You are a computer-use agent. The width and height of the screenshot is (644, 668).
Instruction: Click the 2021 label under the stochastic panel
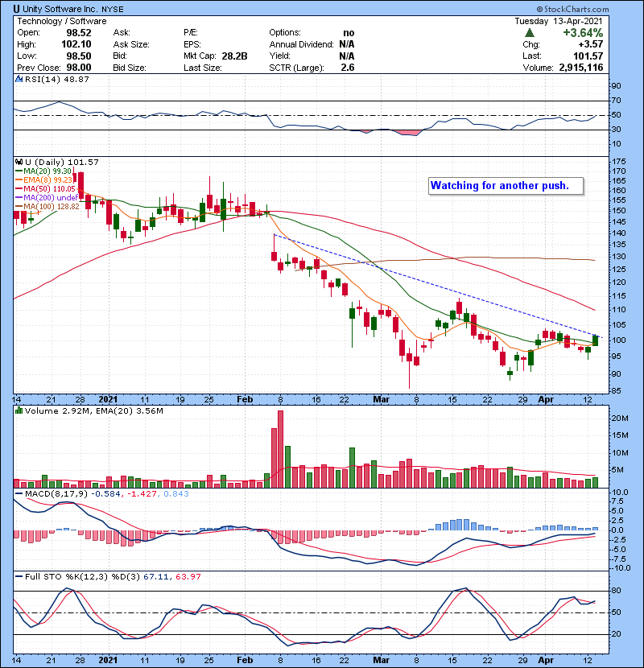click(x=108, y=660)
